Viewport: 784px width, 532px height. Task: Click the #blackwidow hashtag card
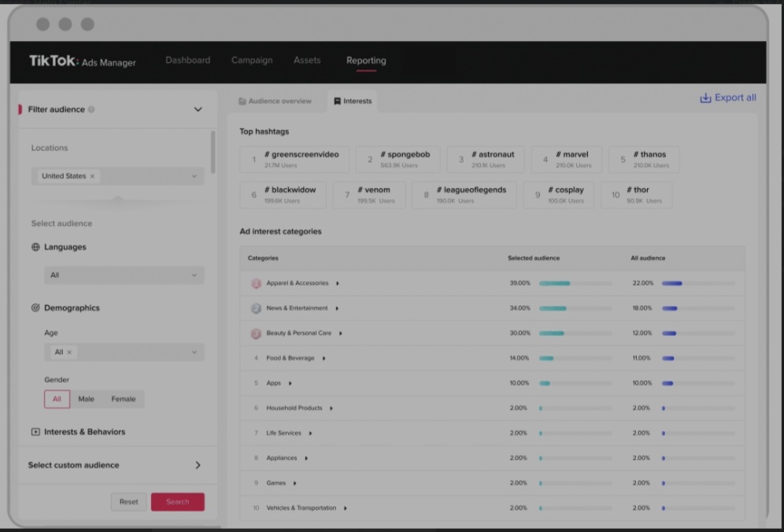[283, 195]
